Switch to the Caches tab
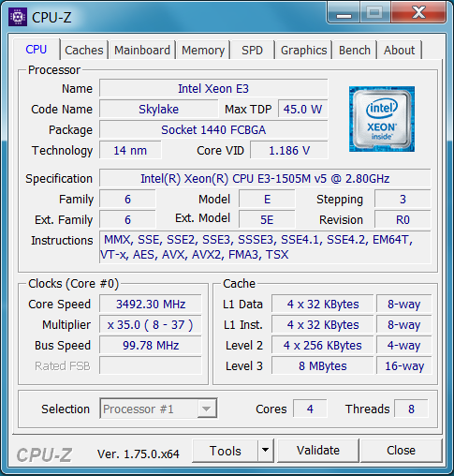The image size is (454, 476). 84,50
